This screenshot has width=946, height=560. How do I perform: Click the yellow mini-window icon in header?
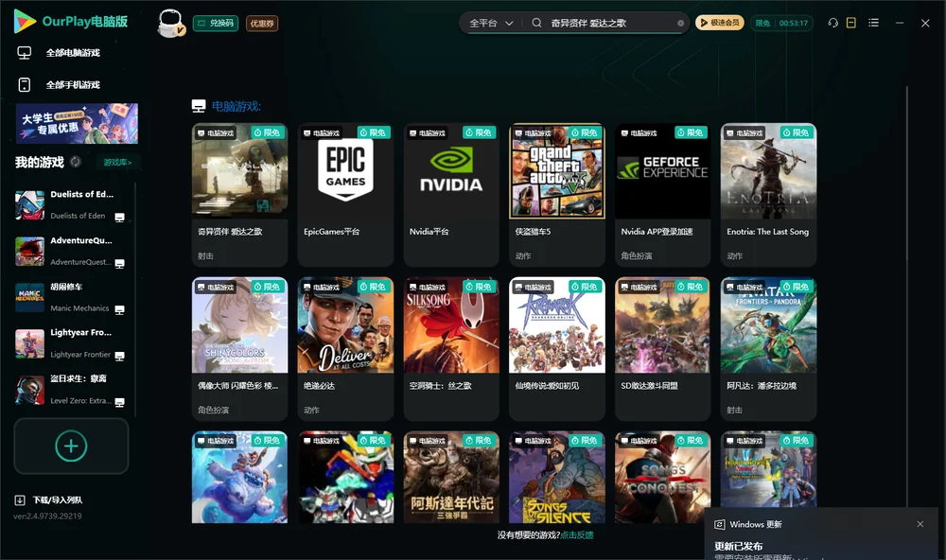851,23
